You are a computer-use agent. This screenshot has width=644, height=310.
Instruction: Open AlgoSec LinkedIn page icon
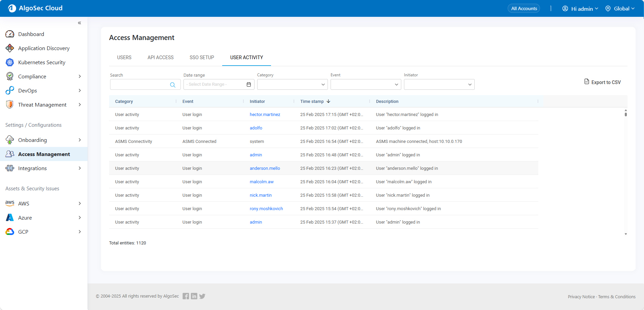tap(194, 296)
